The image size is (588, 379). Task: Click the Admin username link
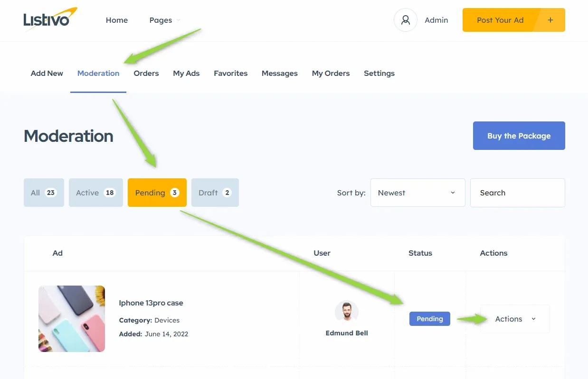pyautogui.click(x=436, y=20)
